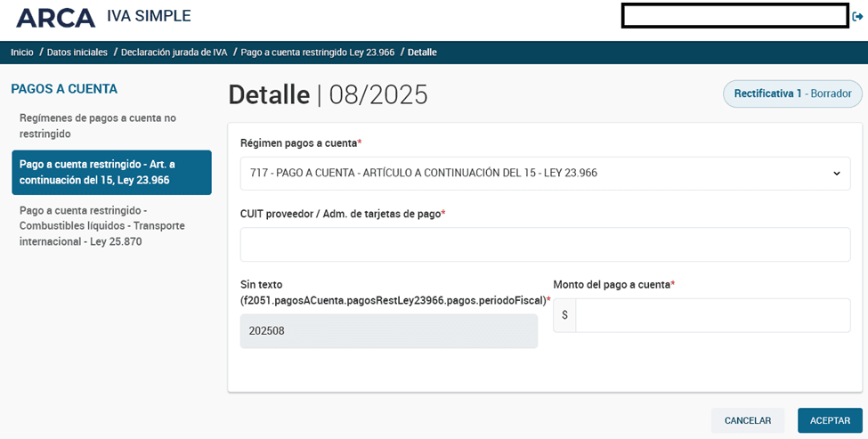
Task: Click the logout icon in the header
Action: click(x=857, y=17)
